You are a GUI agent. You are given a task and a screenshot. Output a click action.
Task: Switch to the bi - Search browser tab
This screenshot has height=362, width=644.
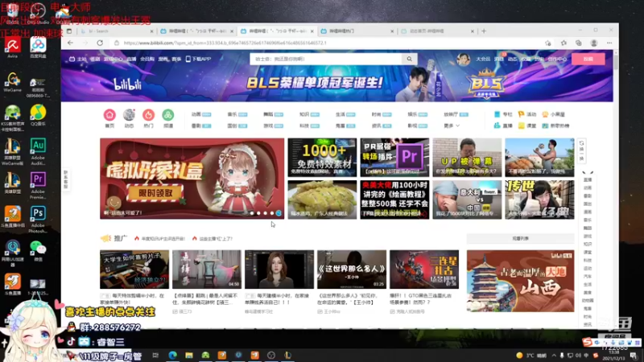coord(116,31)
